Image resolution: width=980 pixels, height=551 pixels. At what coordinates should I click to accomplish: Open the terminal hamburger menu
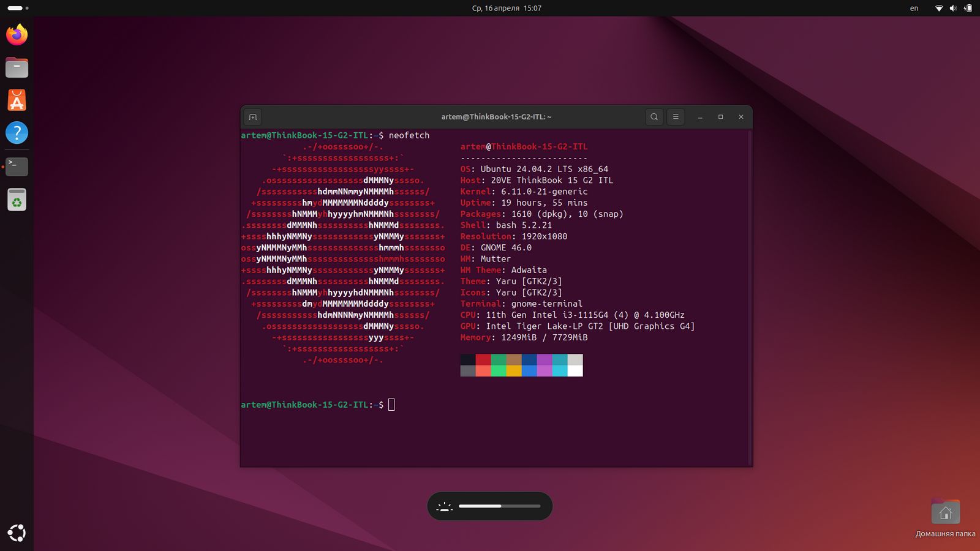676,117
